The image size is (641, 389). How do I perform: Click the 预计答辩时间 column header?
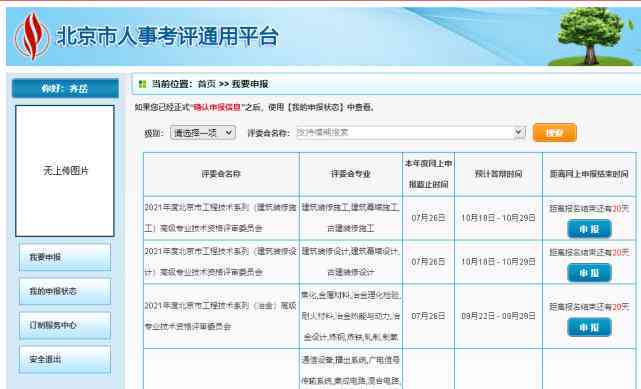(498, 174)
